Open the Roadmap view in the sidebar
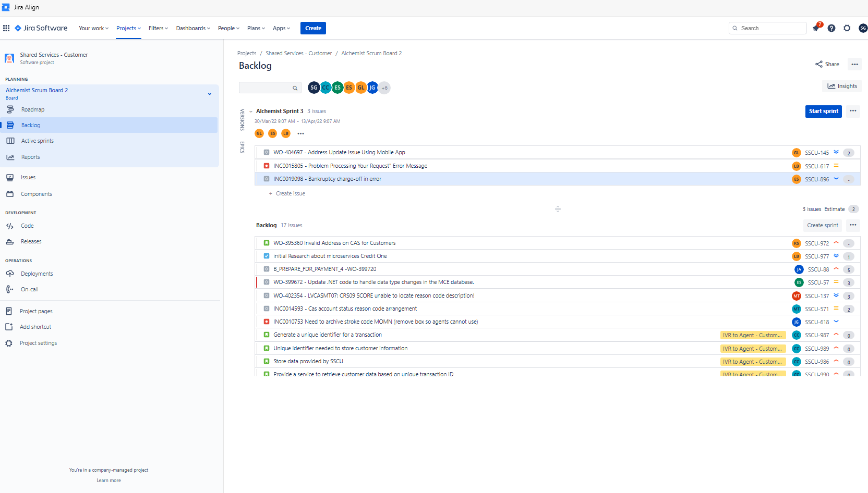This screenshot has width=868, height=493. coord(32,109)
